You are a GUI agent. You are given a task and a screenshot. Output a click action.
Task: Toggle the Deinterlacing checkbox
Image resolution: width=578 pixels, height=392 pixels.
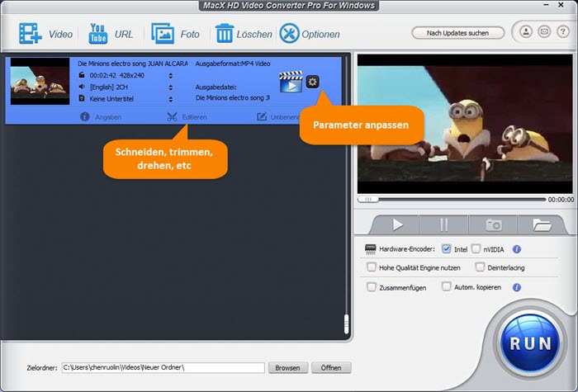(x=480, y=267)
